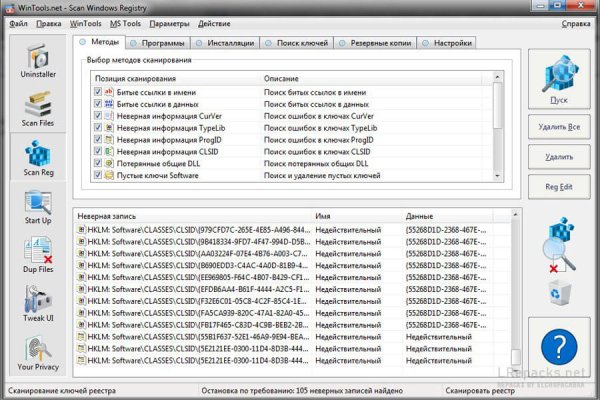
Task: Toggle Неверная информация ProgID checkbox
Action: point(98,139)
